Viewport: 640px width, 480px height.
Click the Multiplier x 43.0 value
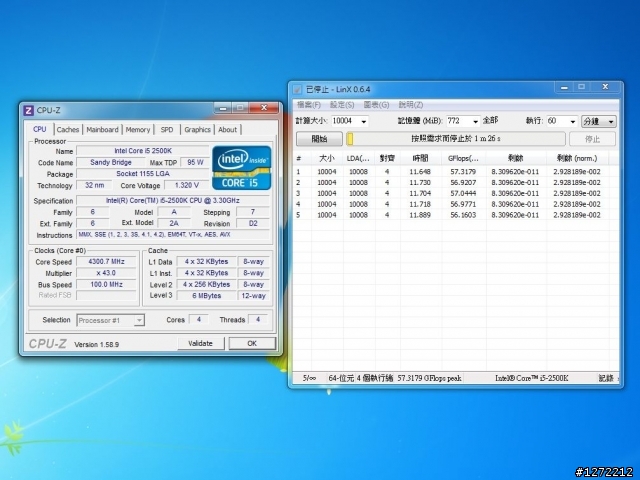106,273
